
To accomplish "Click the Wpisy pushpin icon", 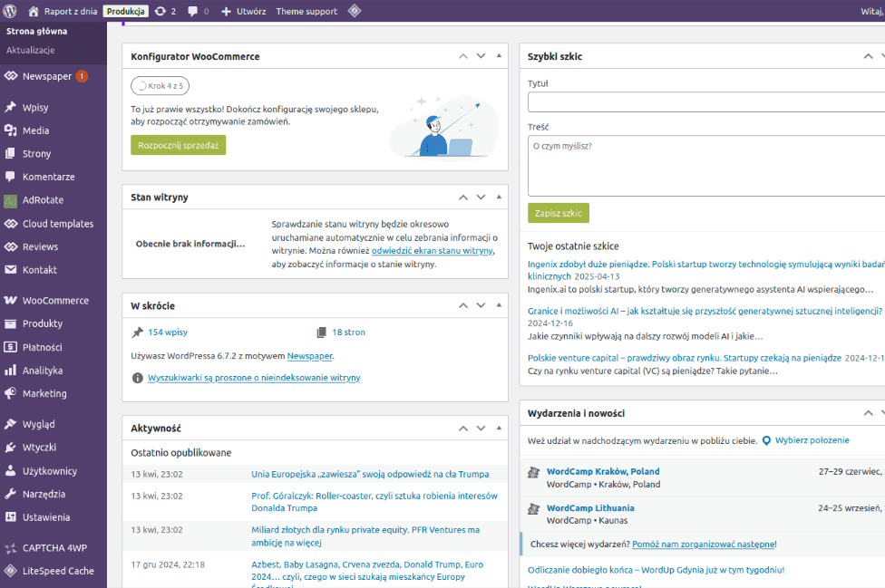I will (11, 107).
